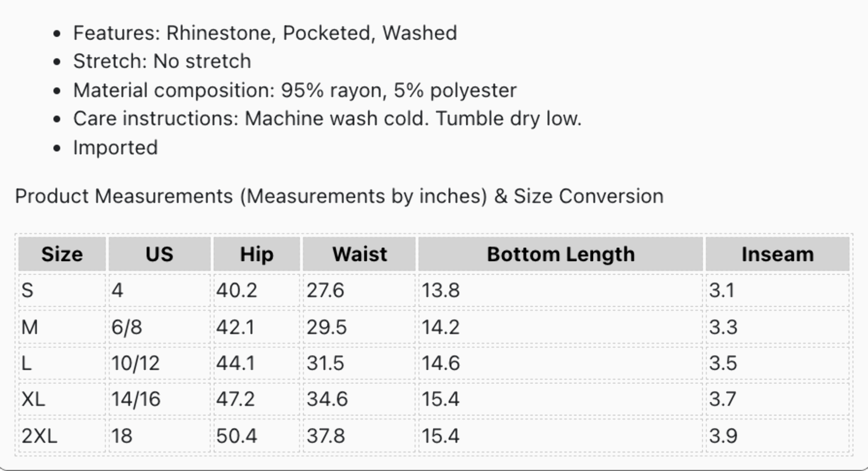Select hip measurement 40.2 cell

tap(257, 290)
